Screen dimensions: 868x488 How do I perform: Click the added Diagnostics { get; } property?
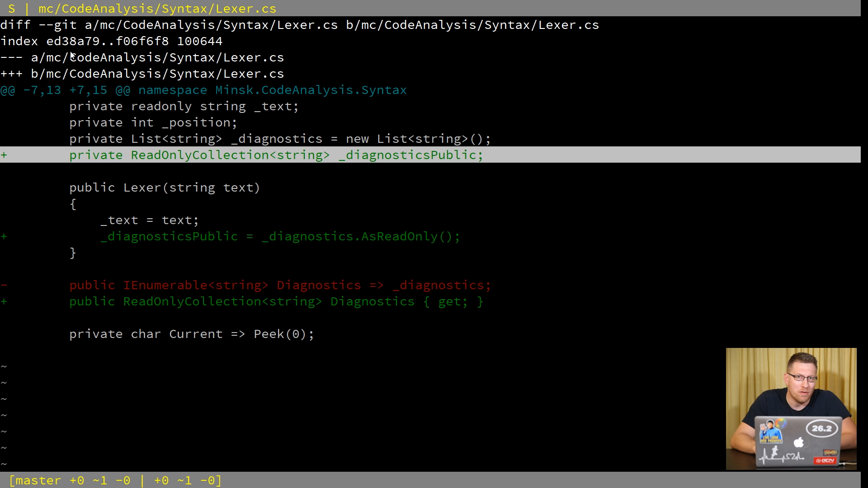[x=406, y=302]
